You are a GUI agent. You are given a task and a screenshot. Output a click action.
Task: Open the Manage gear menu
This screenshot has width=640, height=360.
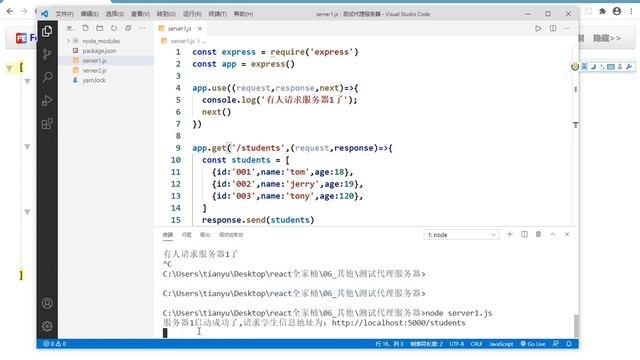tap(47, 326)
